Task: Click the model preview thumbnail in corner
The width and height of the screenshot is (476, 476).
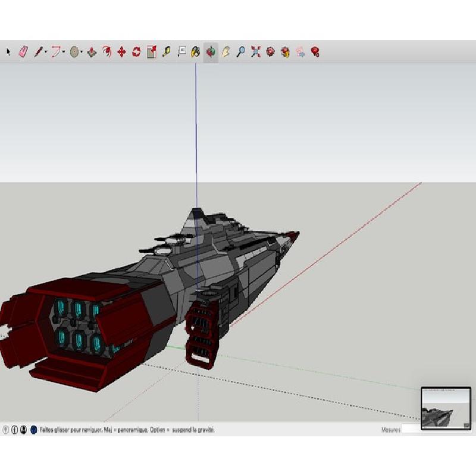Action: (446, 408)
